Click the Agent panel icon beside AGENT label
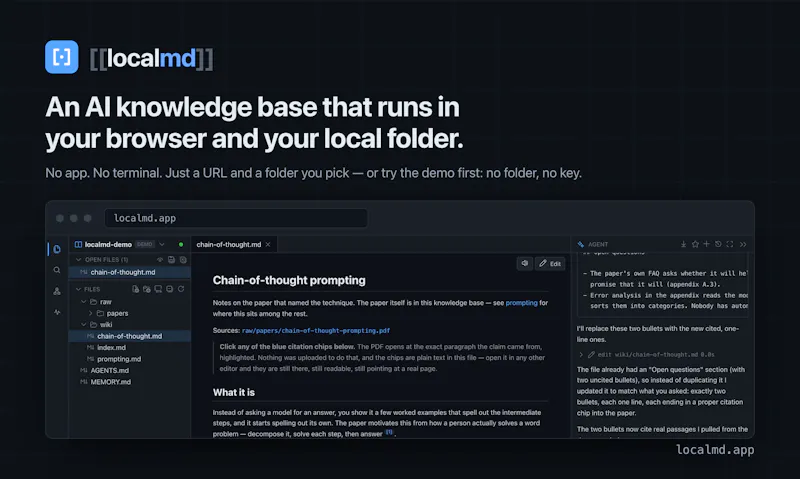Viewport: 800px width, 479px height. pyautogui.click(x=581, y=244)
